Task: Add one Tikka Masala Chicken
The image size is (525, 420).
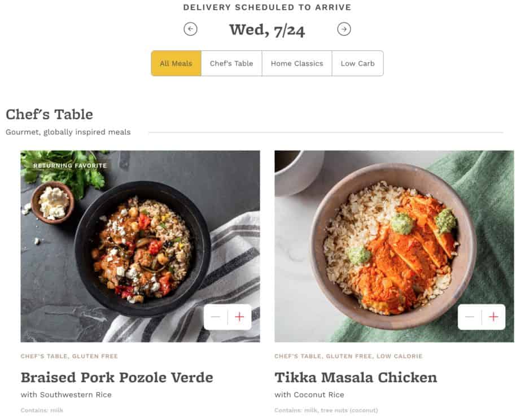Action: point(493,317)
